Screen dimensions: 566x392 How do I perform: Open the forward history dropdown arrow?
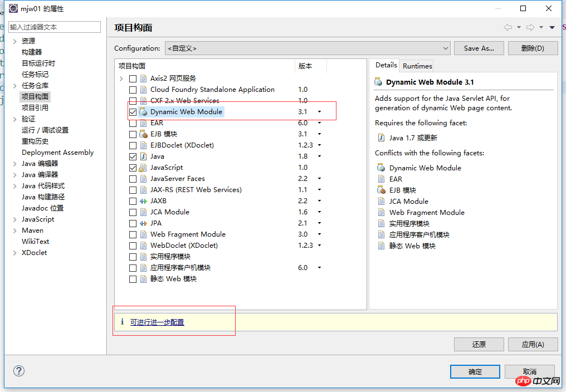pyautogui.click(x=541, y=27)
